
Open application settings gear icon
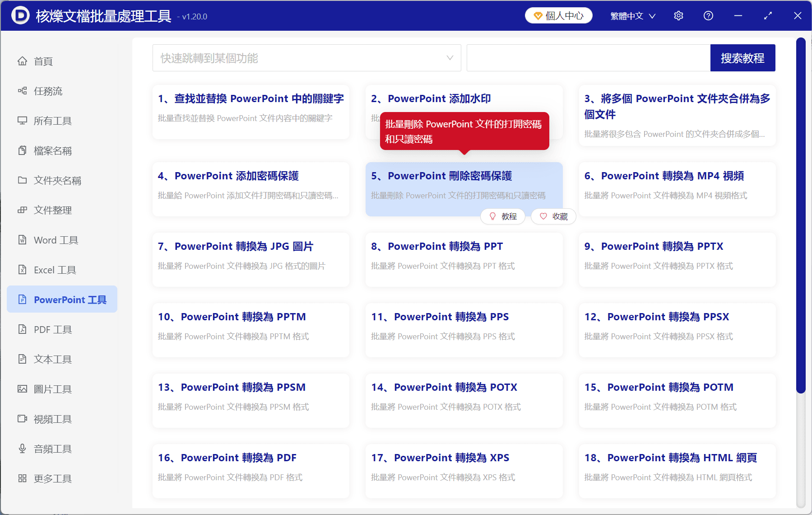pos(678,15)
